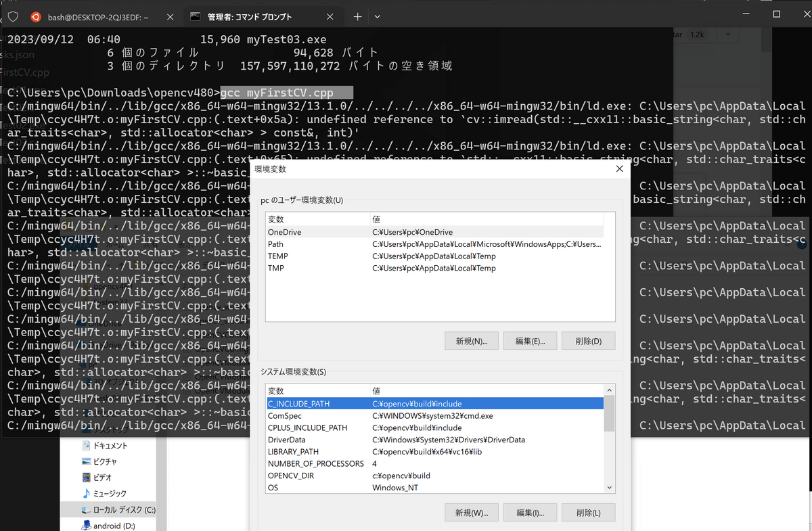Switch to the bash@DESKTOP-2QJ3EDF tab
Screen dimensions: 812x531
[x=102, y=16]
